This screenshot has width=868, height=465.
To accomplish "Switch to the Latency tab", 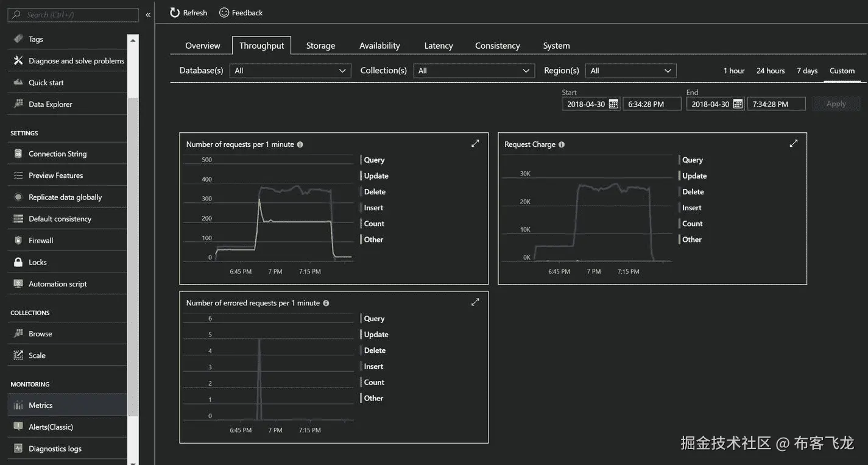I will (439, 46).
